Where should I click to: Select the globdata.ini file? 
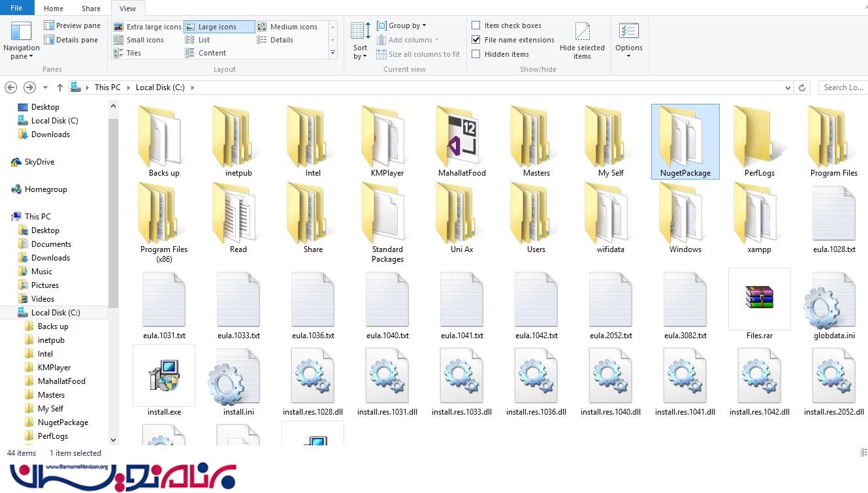click(834, 304)
